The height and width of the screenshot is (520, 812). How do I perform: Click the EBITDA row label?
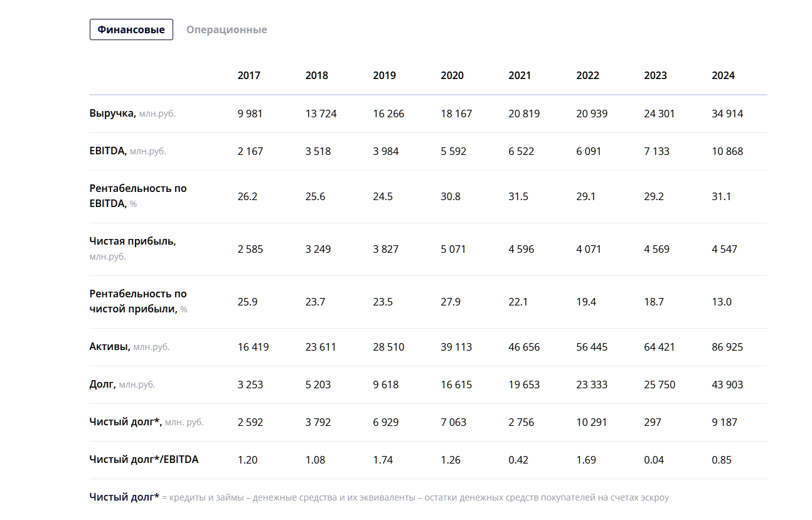click(x=108, y=151)
